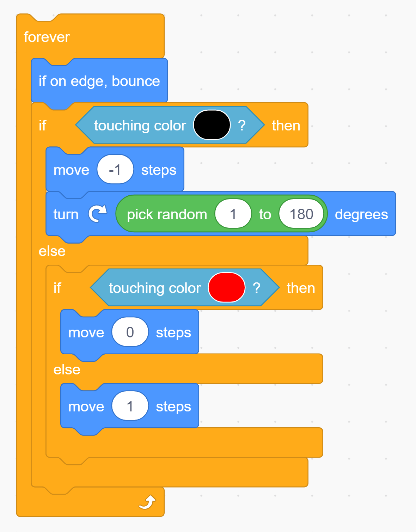This screenshot has height=532, width=416.
Task: Click the loop arrow at the forever block's bottom
Action: click(147, 502)
